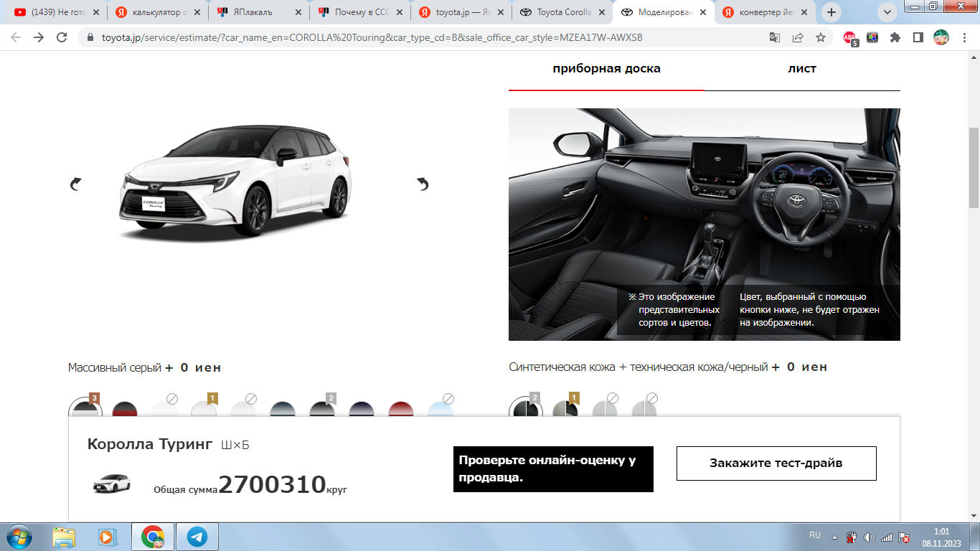This screenshot has height=551, width=980.
Task: Open the media player from the taskbar
Action: pos(106,537)
